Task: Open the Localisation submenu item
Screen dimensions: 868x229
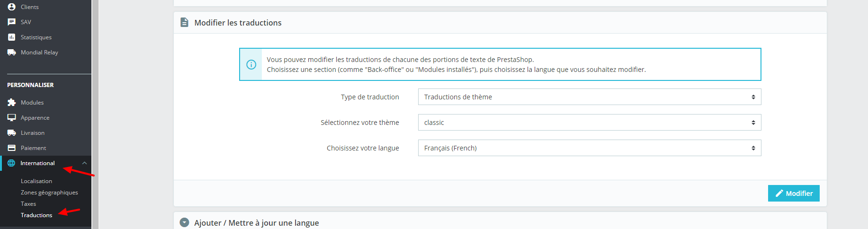Action: tap(36, 181)
